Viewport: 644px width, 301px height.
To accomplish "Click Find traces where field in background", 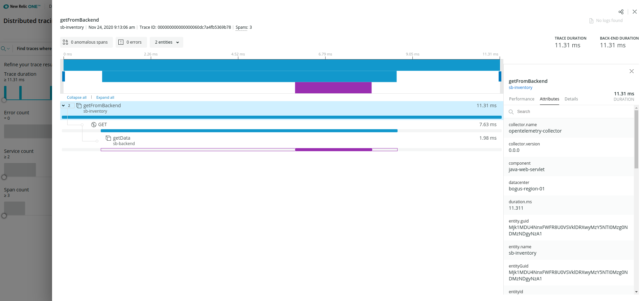I will click(x=34, y=49).
